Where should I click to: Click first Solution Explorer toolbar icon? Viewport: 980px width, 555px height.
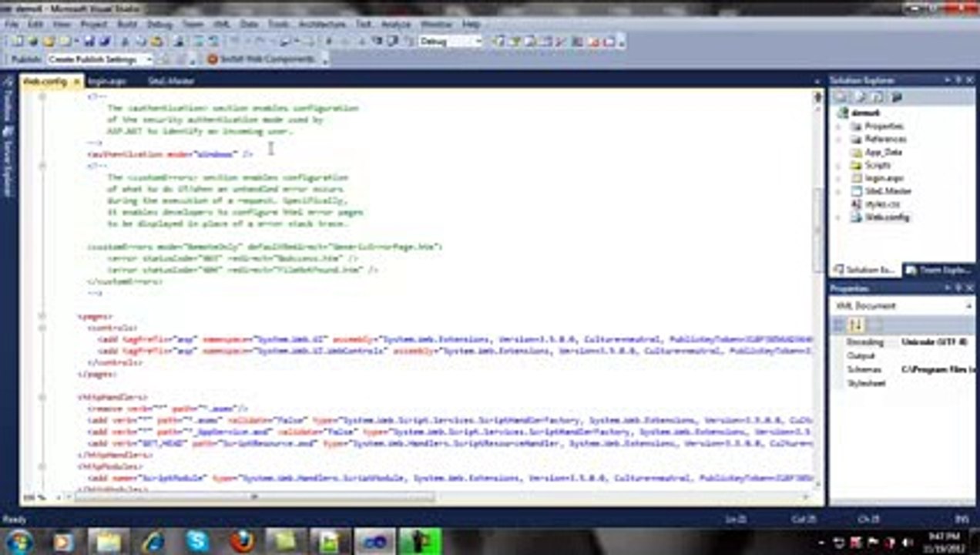(841, 97)
